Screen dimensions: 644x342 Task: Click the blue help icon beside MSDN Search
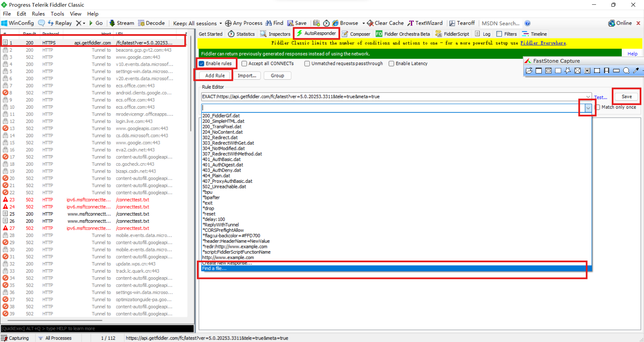coord(527,23)
